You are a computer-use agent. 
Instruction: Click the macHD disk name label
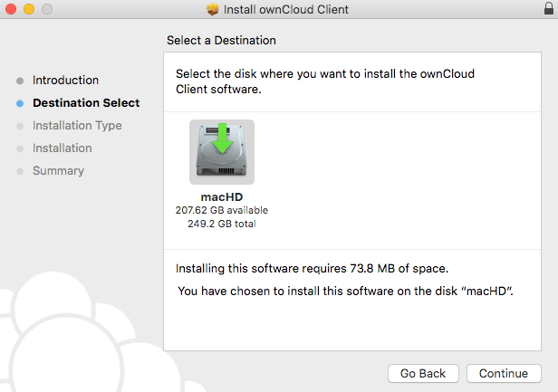222,197
